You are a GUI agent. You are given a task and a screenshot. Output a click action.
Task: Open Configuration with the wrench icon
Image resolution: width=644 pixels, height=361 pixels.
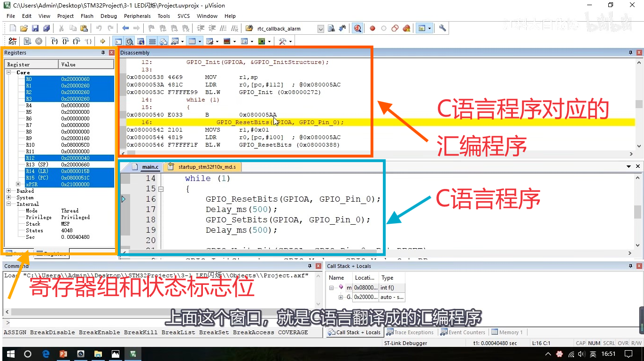[x=442, y=28]
